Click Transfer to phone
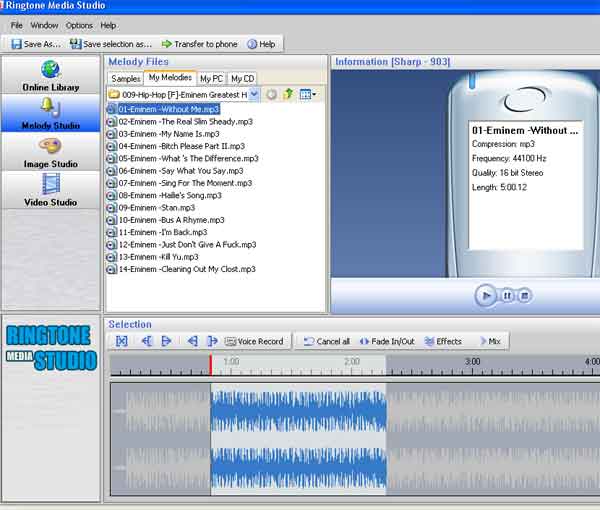600x510 pixels. 199,44
